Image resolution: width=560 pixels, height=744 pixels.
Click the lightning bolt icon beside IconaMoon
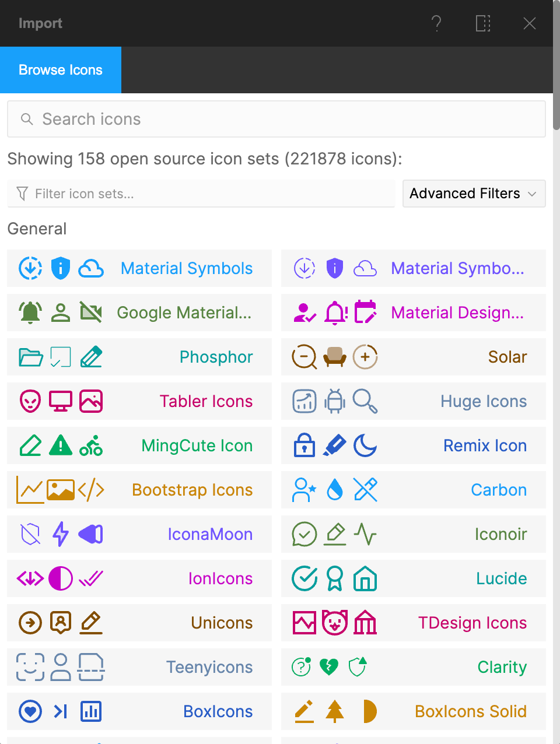(60, 534)
